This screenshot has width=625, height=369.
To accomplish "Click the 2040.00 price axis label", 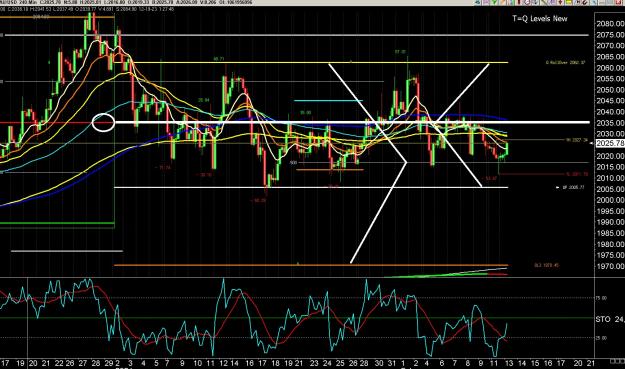I will 610,112.
